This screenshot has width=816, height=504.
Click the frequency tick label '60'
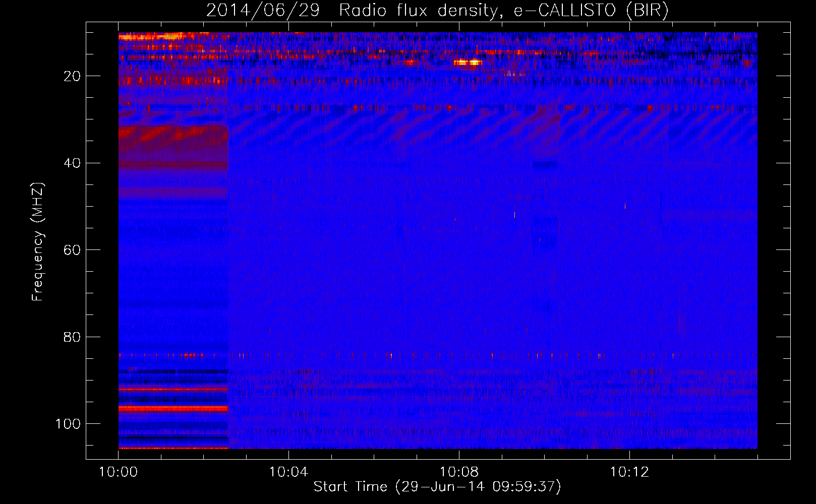coord(72,250)
